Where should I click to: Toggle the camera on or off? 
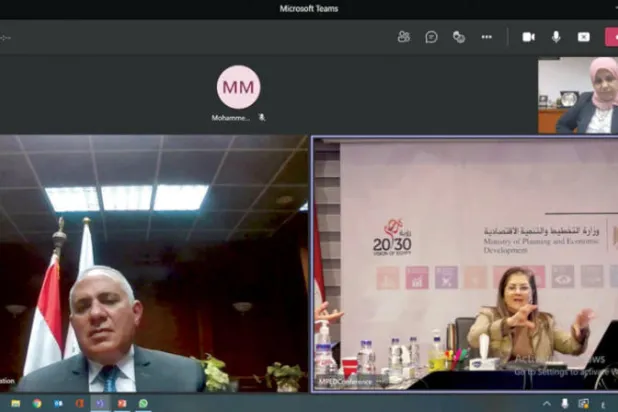(528, 37)
